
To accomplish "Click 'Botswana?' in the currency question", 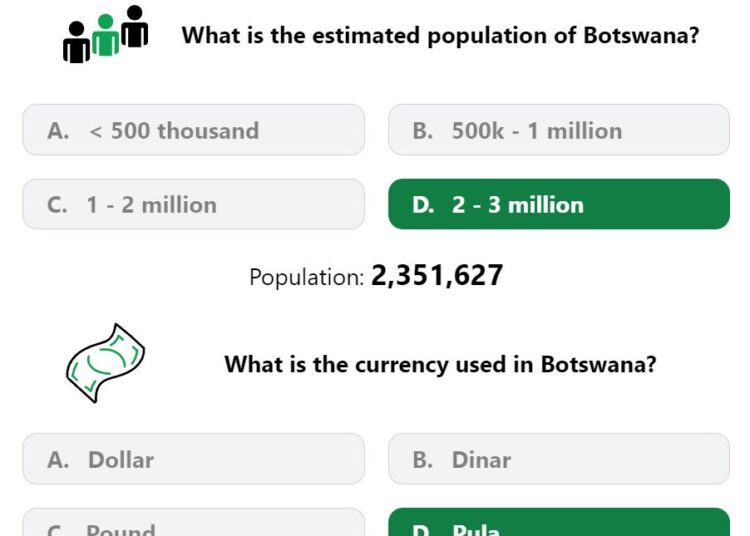I will [x=598, y=364].
